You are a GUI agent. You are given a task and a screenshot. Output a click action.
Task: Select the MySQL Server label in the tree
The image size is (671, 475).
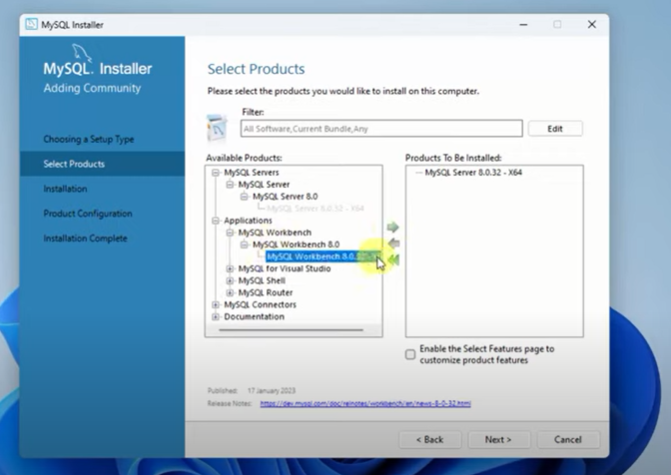coord(264,184)
